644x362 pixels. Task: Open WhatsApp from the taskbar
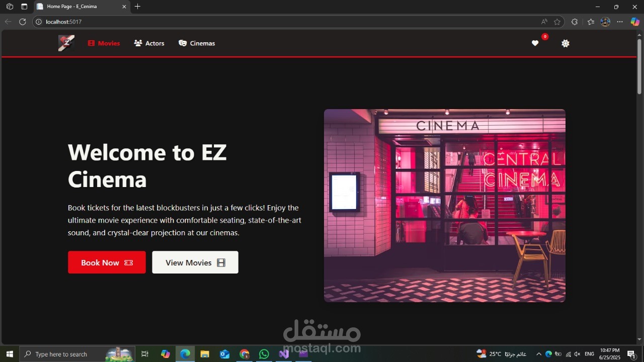[264, 354]
